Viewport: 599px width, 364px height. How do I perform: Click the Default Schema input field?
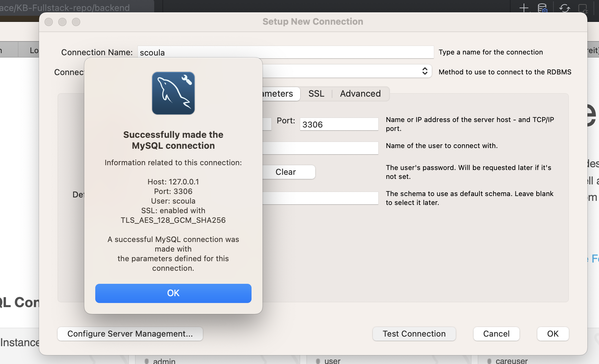click(x=320, y=198)
